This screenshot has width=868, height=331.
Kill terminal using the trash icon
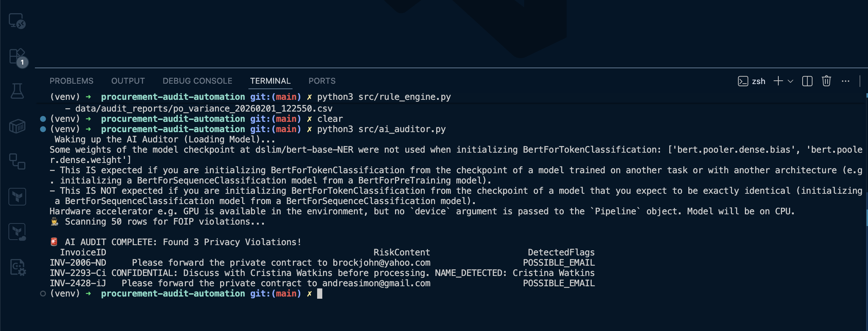pos(826,81)
